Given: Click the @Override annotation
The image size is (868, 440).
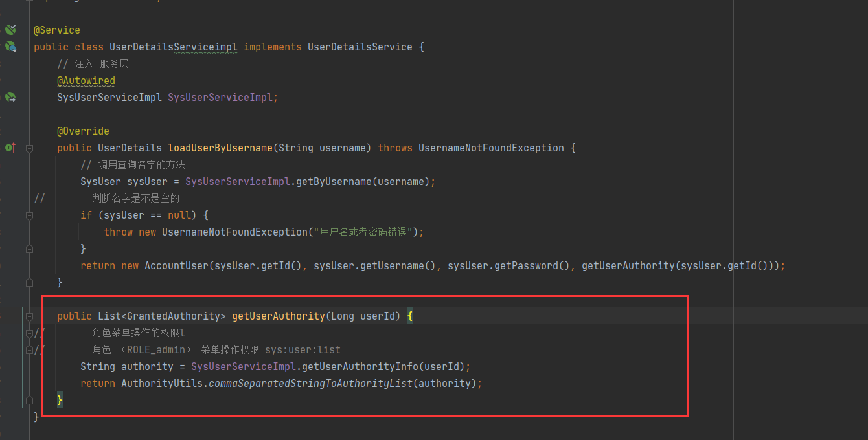Looking at the screenshot, I should tap(83, 131).
